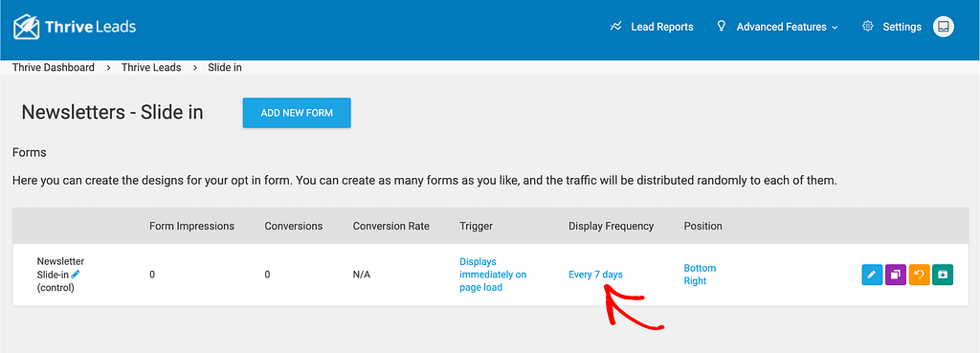The height and width of the screenshot is (353, 980).
Task: Change the 'Bottom Right' position
Action: (700, 275)
